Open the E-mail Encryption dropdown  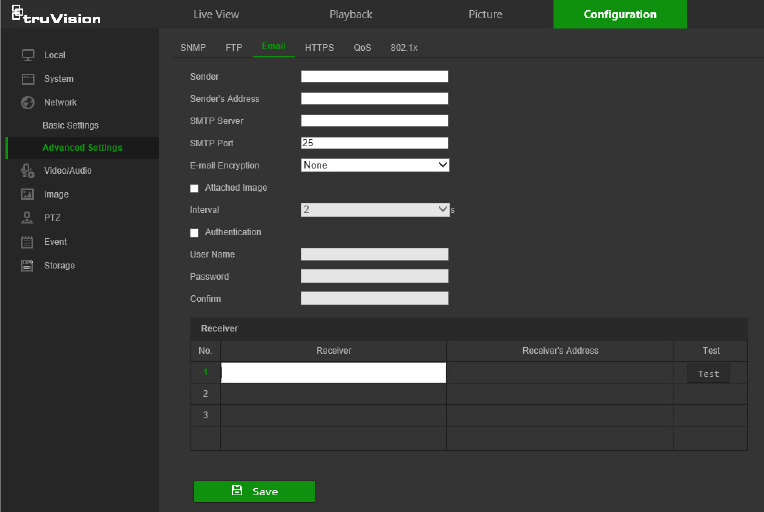[375, 165]
